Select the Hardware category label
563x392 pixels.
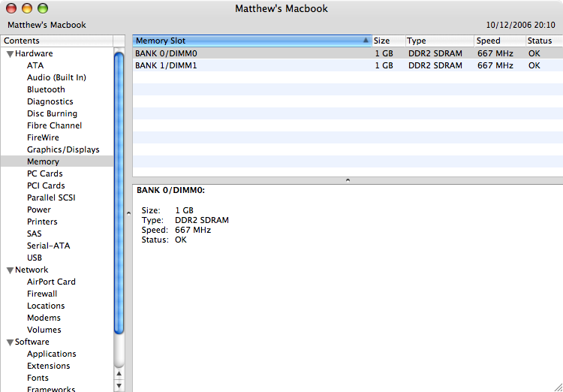[34, 54]
